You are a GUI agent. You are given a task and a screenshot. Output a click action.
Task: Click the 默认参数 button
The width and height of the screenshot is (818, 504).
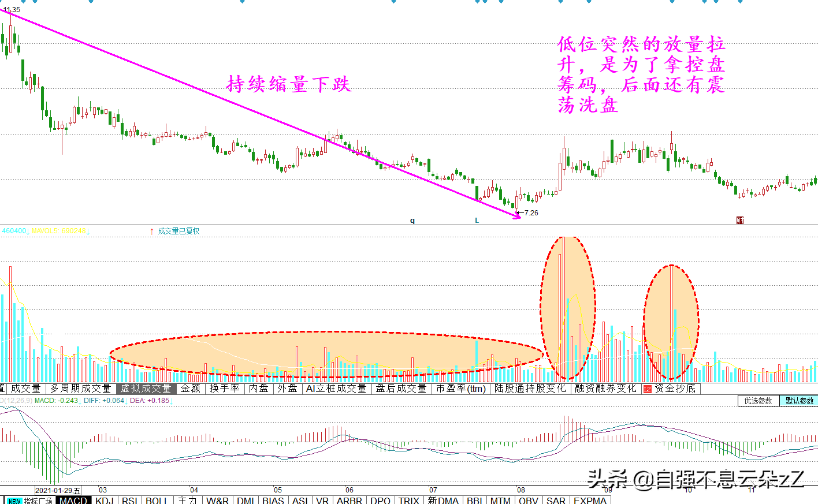pyautogui.click(x=800, y=401)
